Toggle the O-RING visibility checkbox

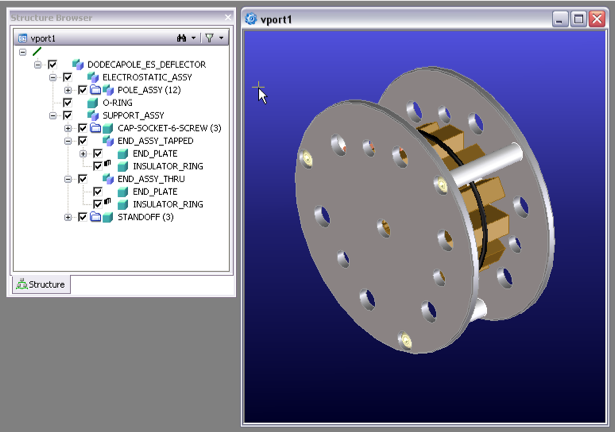[67, 103]
